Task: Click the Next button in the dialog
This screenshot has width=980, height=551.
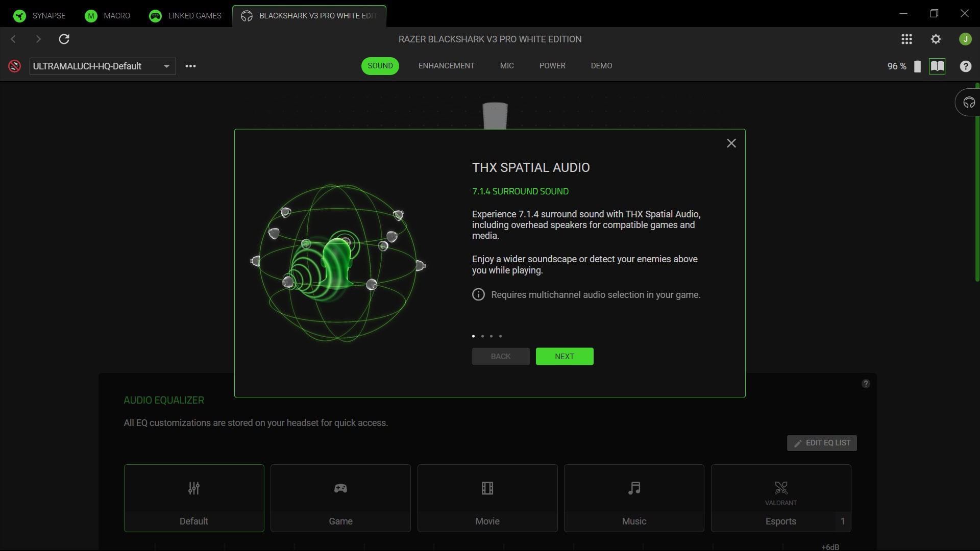Action: (565, 357)
